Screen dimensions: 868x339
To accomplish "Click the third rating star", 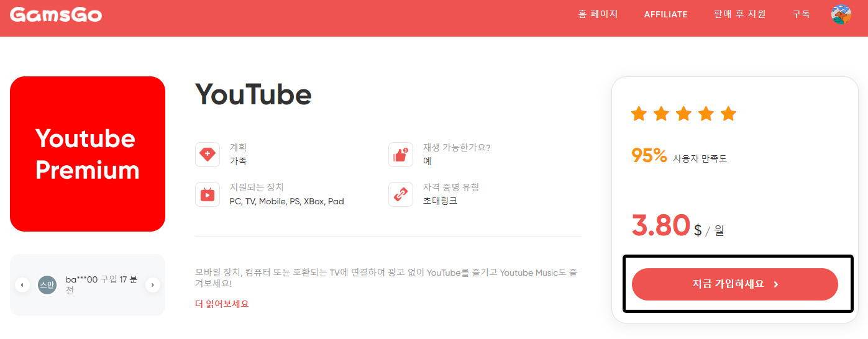I will click(x=683, y=114).
